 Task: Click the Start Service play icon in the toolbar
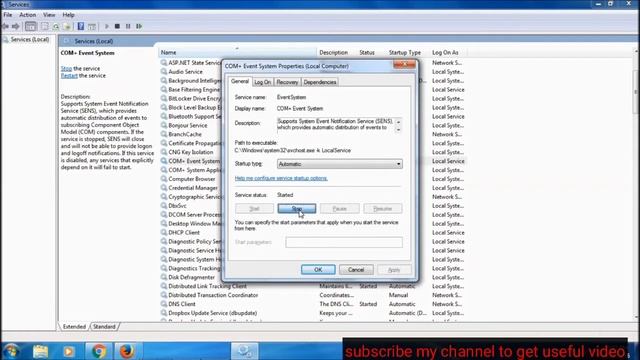(107, 27)
